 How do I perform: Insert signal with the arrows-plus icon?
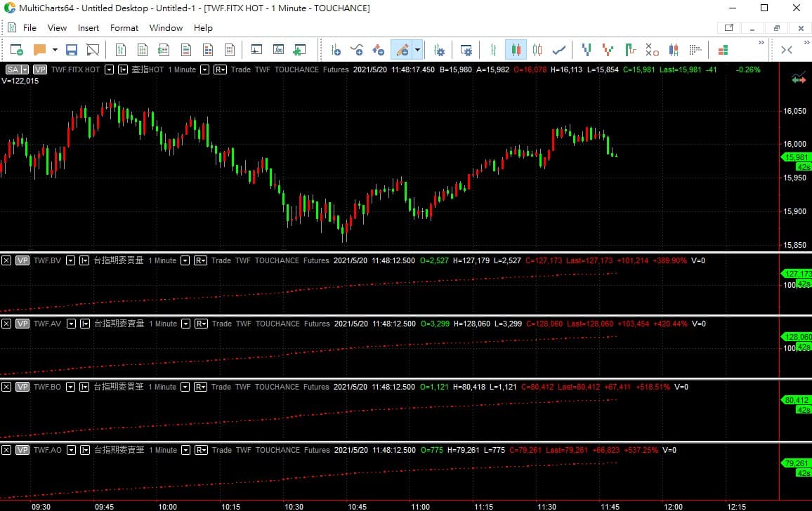click(x=379, y=50)
